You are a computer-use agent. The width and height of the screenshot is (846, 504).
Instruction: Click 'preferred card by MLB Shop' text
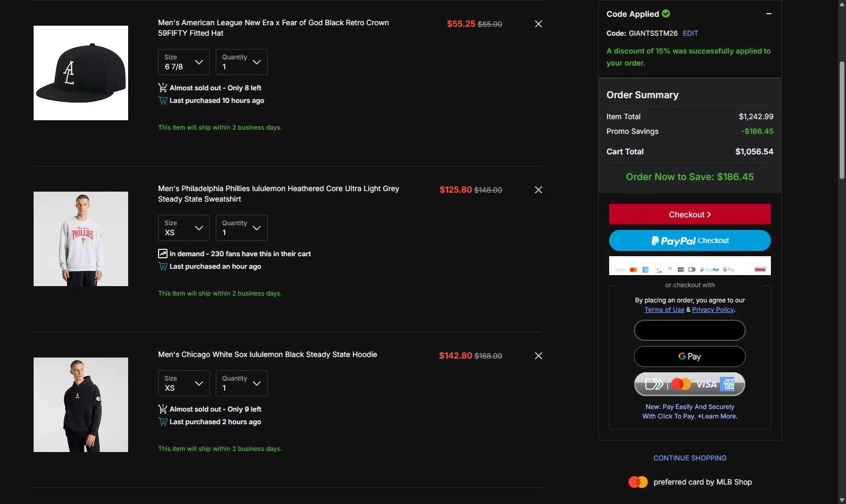pyautogui.click(x=703, y=482)
